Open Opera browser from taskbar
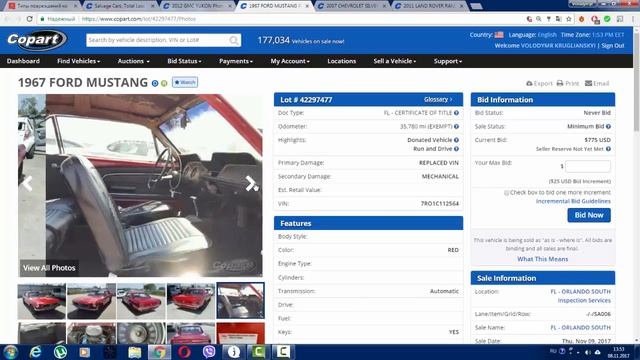This screenshot has width=640, height=360. point(184,352)
